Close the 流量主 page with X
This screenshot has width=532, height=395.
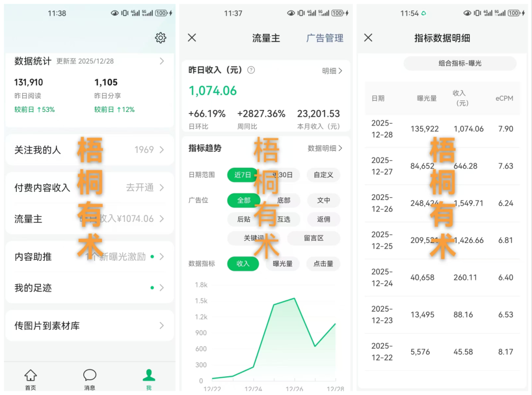coord(192,37)
